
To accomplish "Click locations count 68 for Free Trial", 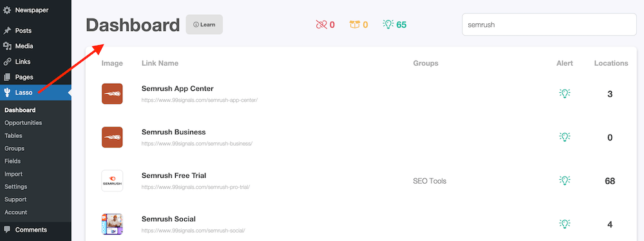I will pyautogui.click(x=610, y=181).
